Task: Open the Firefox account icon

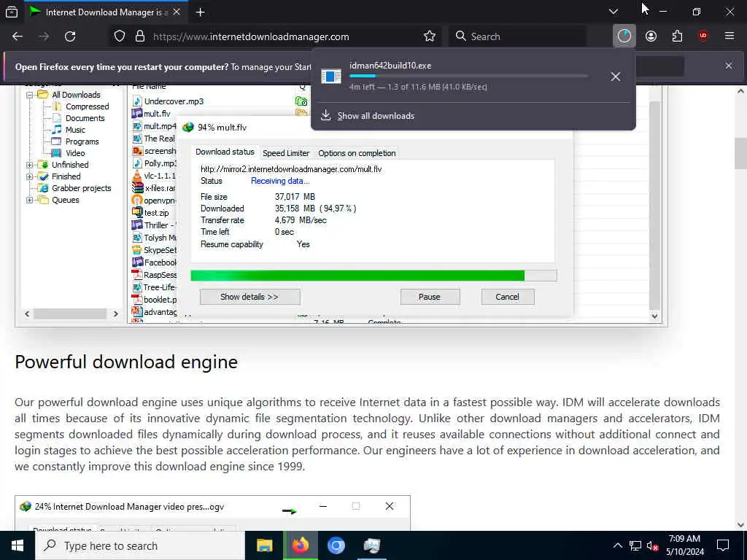Action: point(651,36)
